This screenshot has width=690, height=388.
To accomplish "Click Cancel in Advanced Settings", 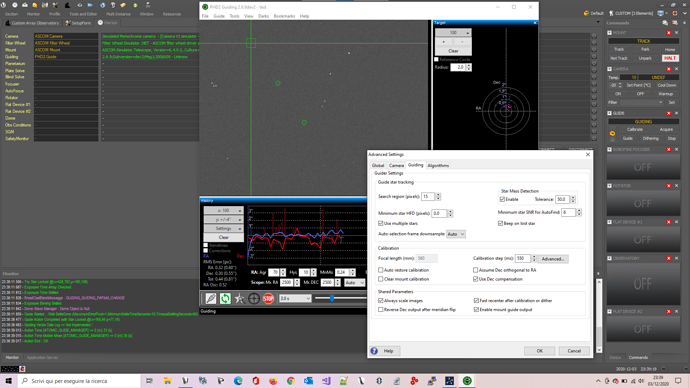I will [x=574, y=351].
